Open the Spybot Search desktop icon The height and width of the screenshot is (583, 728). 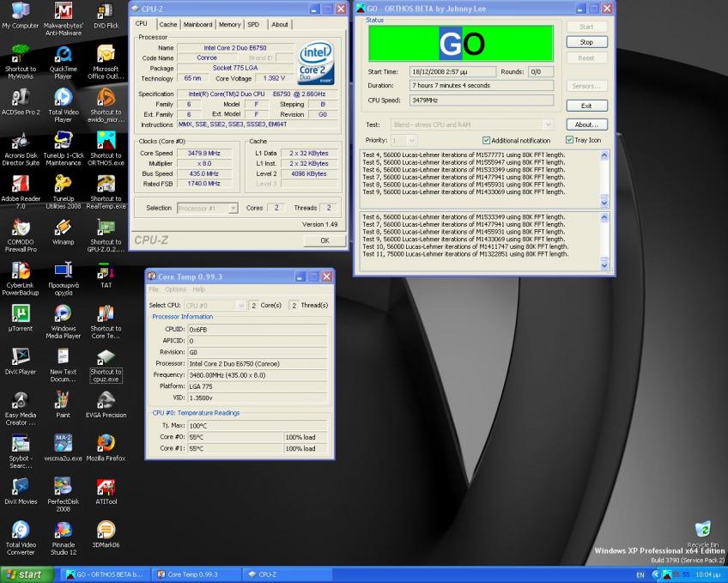tap(21, 451)
